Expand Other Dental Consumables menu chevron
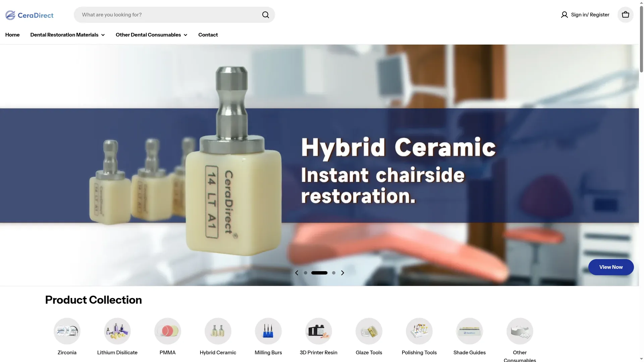 click(185, 35)
